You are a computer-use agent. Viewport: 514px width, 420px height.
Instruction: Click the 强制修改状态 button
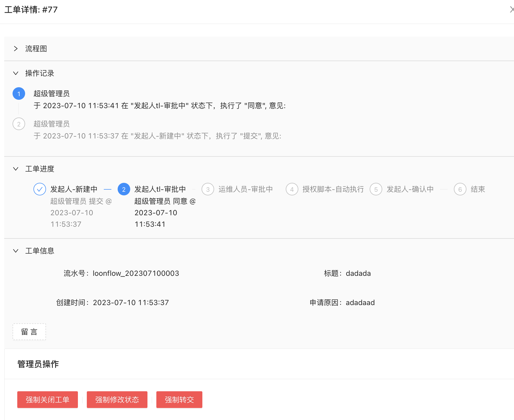117,400
